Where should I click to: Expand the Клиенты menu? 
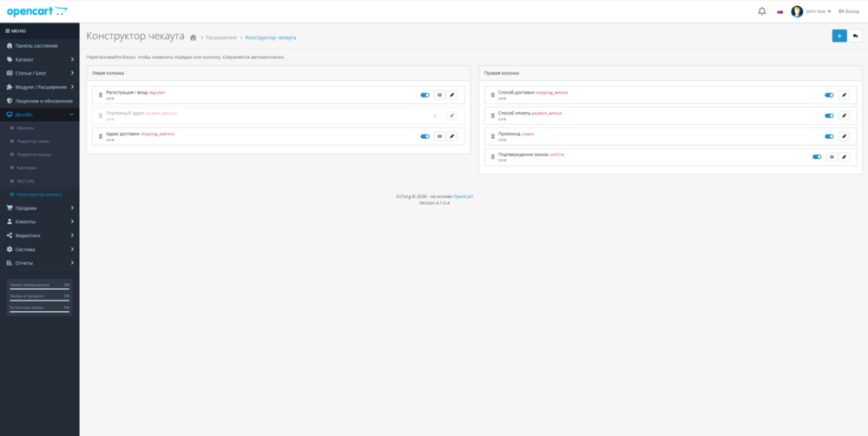[40, 221]
